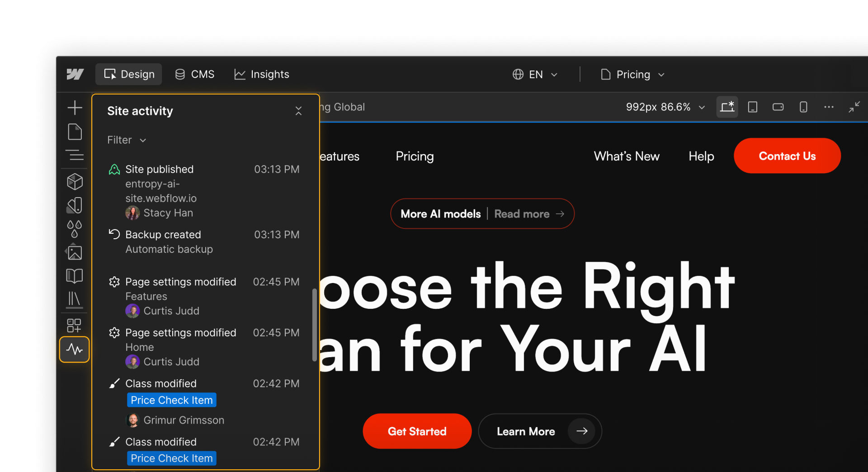This screenshot has height=472, width=868.
Task: Click the Stacy Han avatar
Action: click(132, 213)
